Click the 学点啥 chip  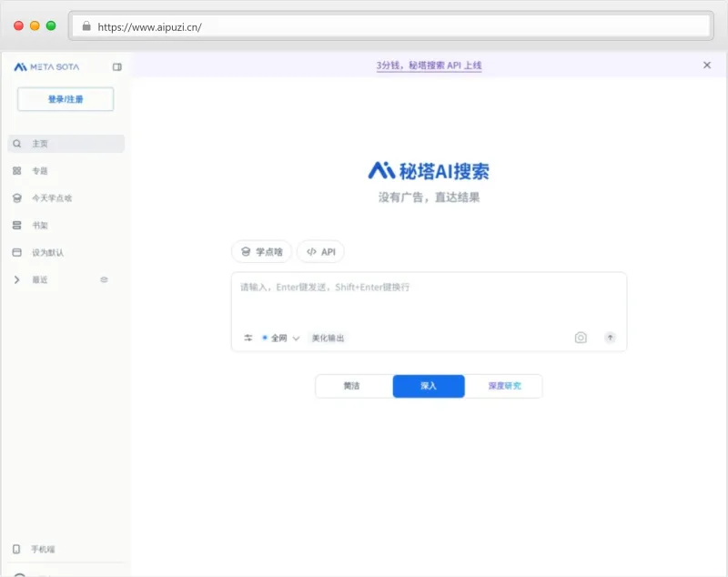click(x=262, y=251)
